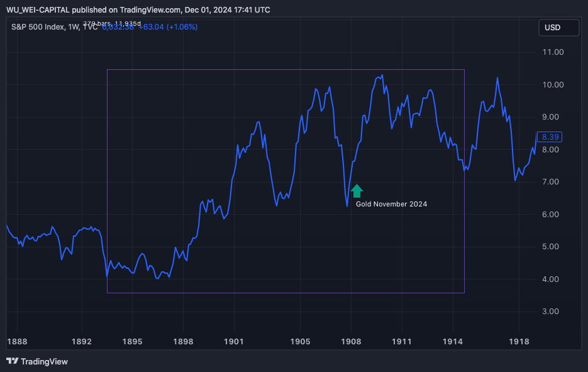Click the TradingView logo at bottom left
The height and width of the screenshot is (372, 588).
click(x=37, y=361)
